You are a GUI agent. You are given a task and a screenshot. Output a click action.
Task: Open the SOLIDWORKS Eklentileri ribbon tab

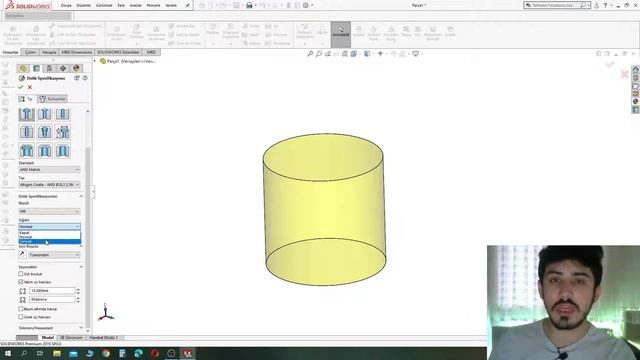point(118,52)
